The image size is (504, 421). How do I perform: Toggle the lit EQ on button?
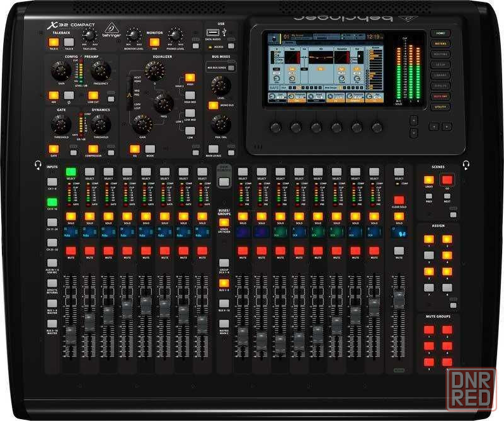click(x=135, y=149)
